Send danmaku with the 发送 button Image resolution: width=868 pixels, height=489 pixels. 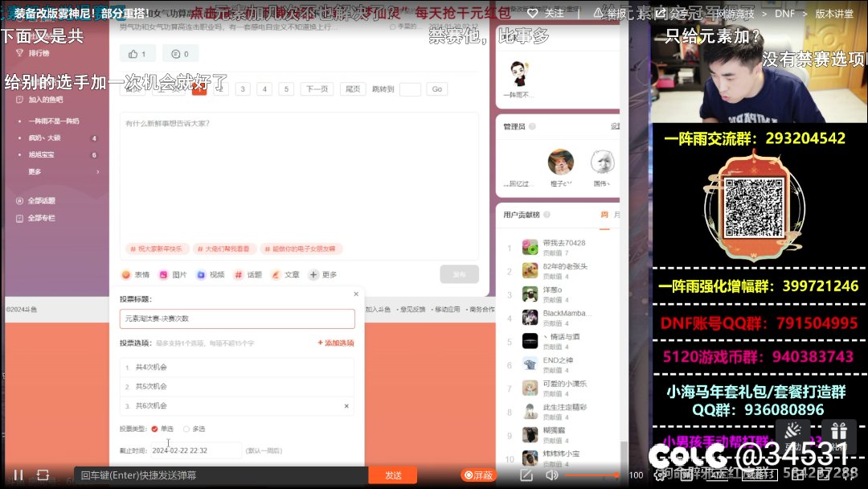point(393,475)
